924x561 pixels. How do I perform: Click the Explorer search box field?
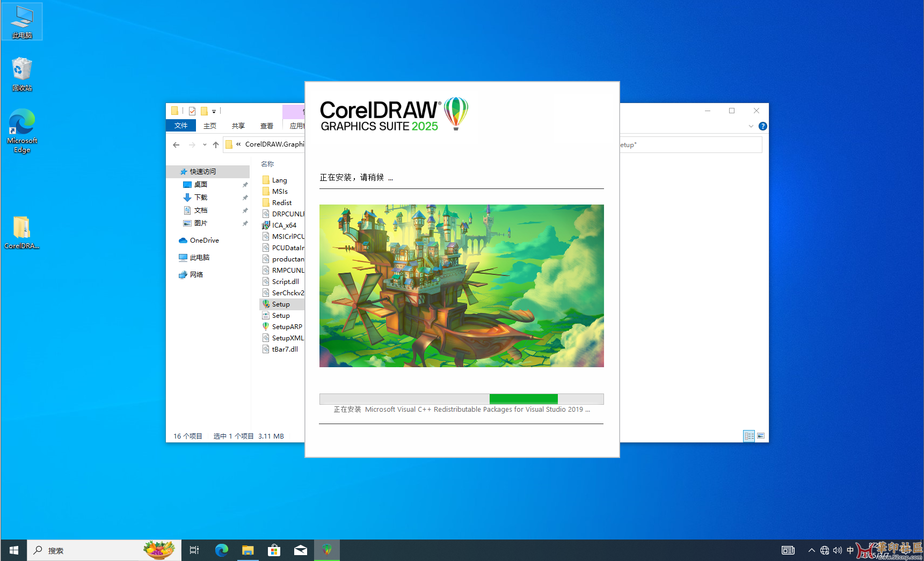(x=690, y=145)
